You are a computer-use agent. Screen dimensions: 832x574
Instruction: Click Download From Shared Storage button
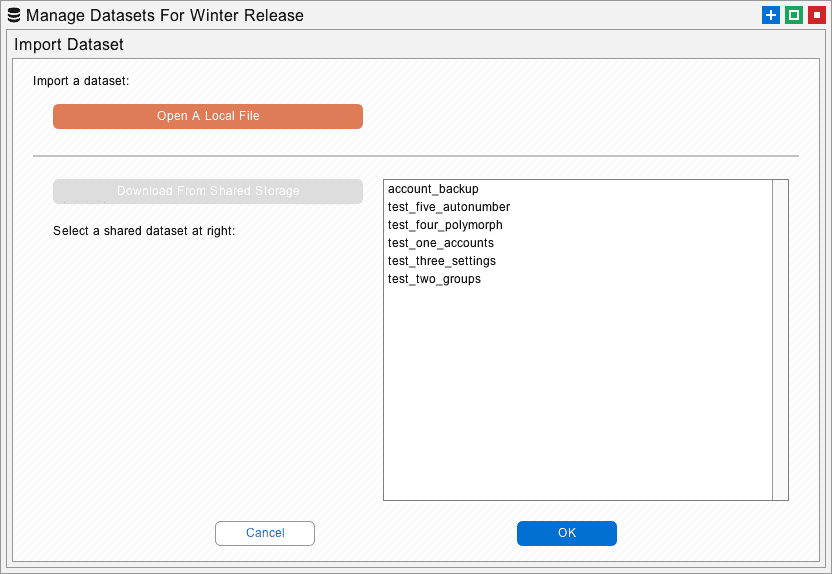click(x=208, y=191)
